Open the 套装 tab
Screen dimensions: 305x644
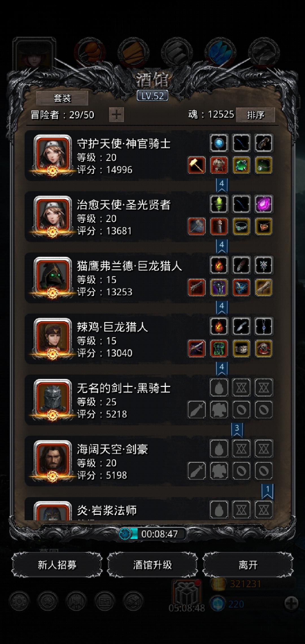[62, 98]
